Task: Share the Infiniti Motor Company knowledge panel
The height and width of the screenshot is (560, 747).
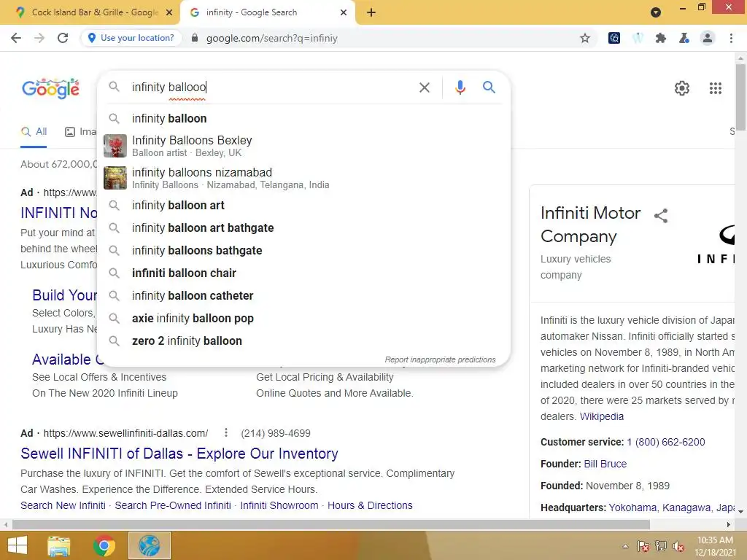Action: (x=661, y=216)
